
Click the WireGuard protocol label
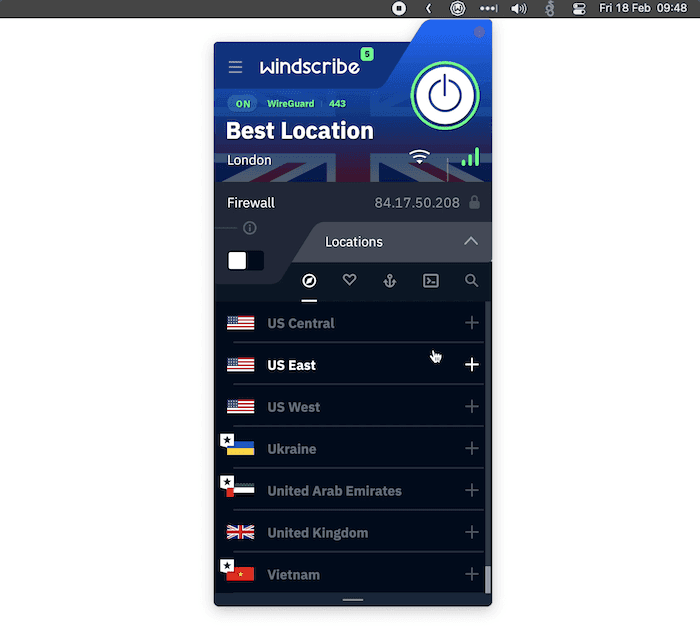[290, 104]
